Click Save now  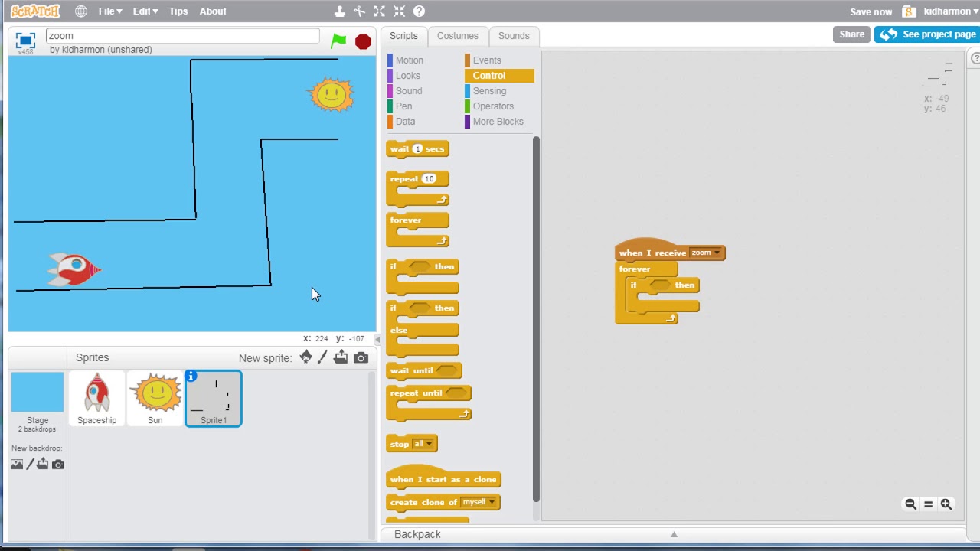871,11
